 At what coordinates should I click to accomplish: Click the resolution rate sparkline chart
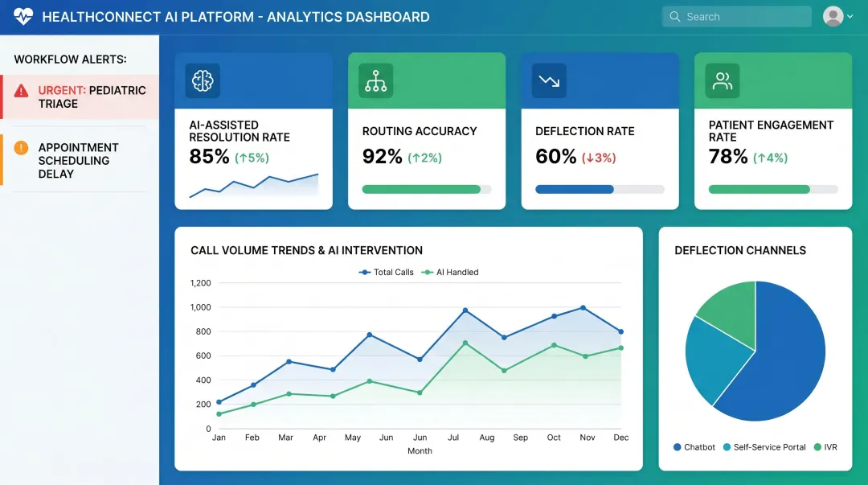tap(253, 185)
